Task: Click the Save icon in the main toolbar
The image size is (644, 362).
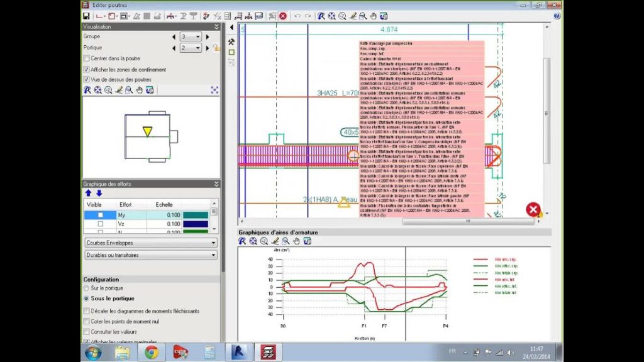Action: (x=86, y=16)
